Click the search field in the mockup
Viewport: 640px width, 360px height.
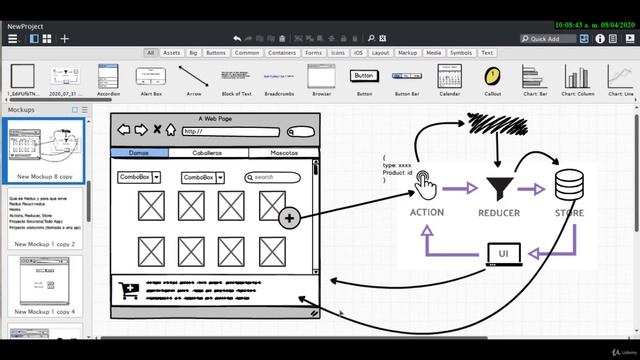tap(273, 178)
